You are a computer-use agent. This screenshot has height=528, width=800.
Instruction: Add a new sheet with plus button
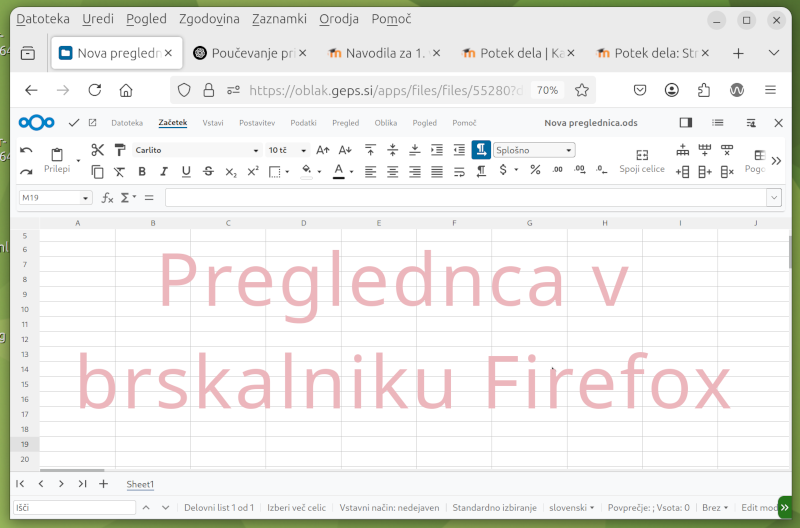[103, 484]
